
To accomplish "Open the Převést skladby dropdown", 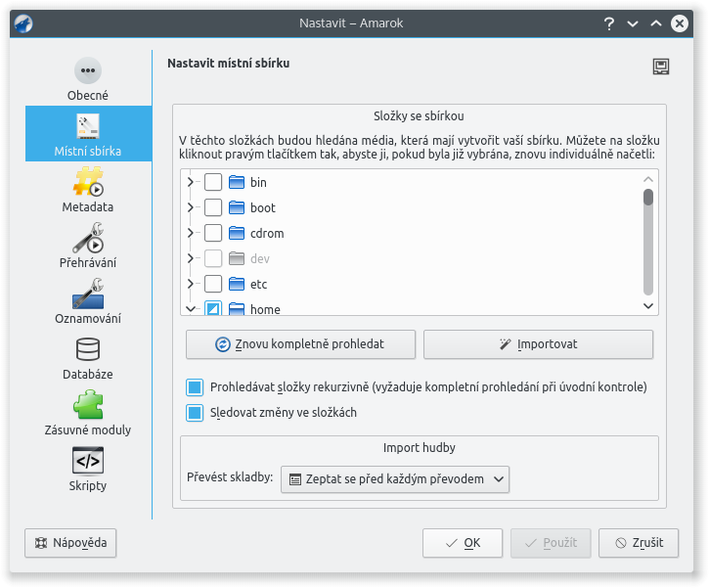I will pyautogui.click(x=395, y=479).
